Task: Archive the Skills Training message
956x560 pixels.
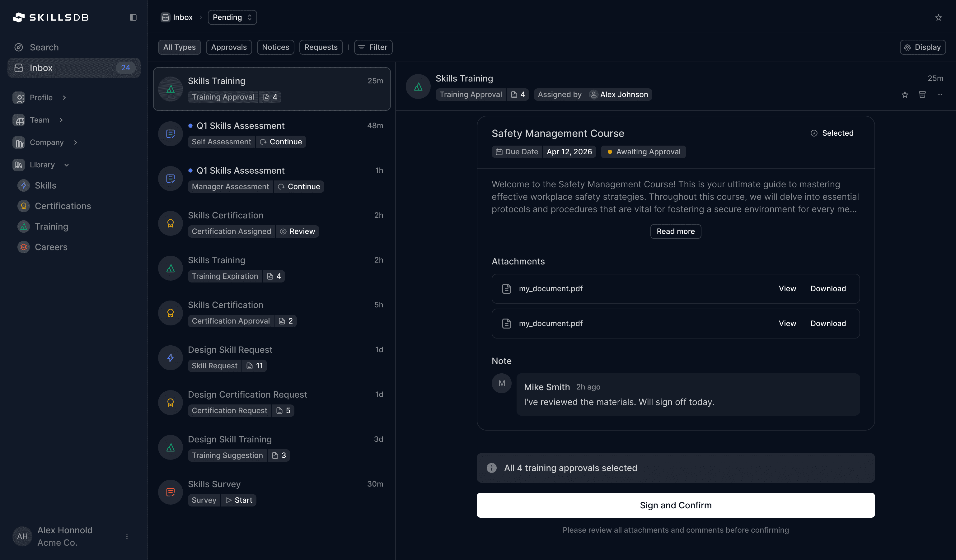Action: 922,95
